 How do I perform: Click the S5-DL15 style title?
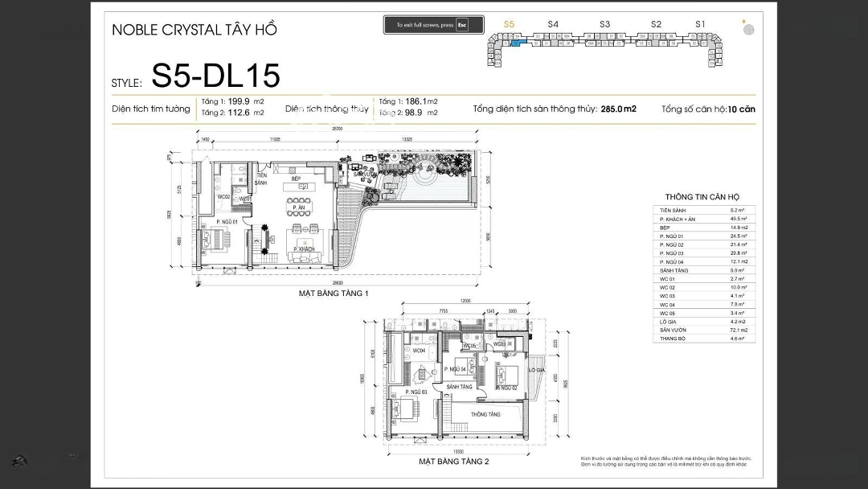pos(215,76)
